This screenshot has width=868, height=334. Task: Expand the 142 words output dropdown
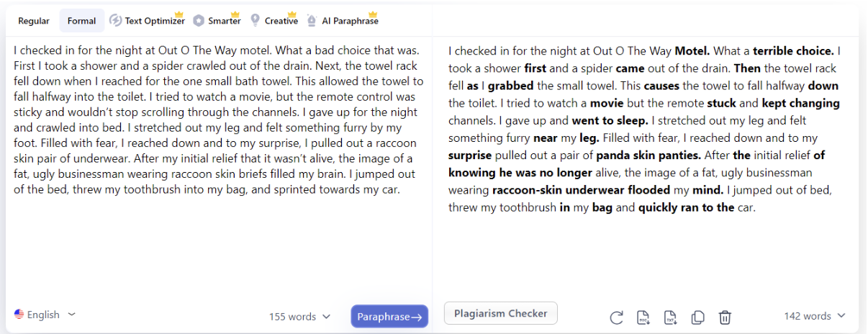coord(815,316)
